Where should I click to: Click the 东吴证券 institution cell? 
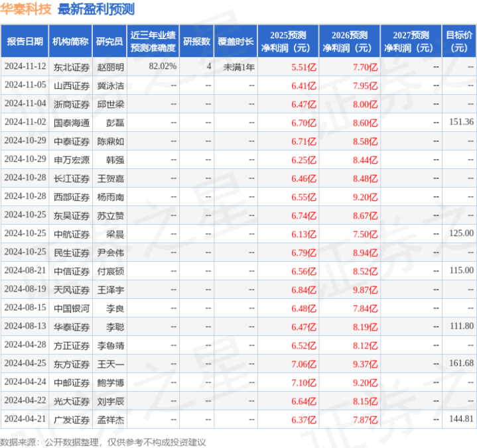72,215
